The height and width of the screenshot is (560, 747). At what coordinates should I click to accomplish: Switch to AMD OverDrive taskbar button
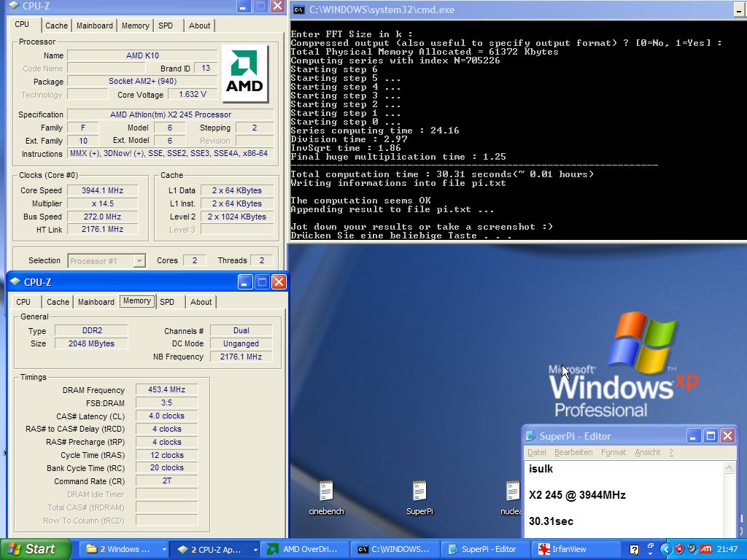point(306,550)
